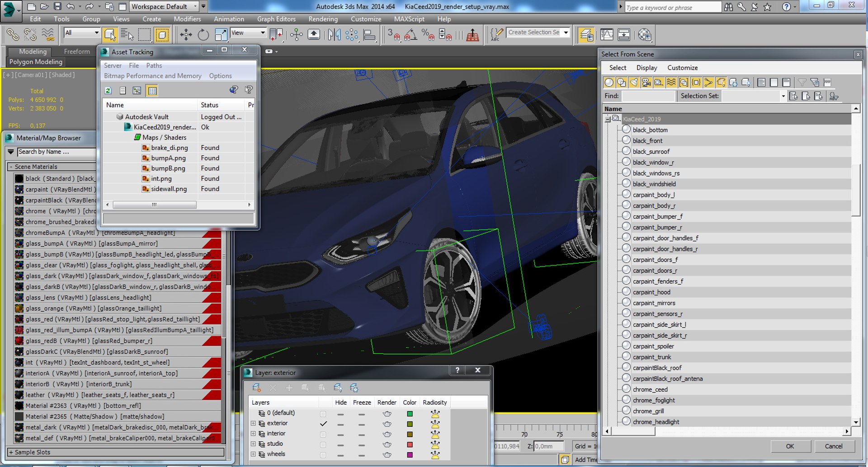Image resolution: width=868 pixels, height=467 pixels.
Task: Set layer 0 (default) as current
Action: click(323, 414)
